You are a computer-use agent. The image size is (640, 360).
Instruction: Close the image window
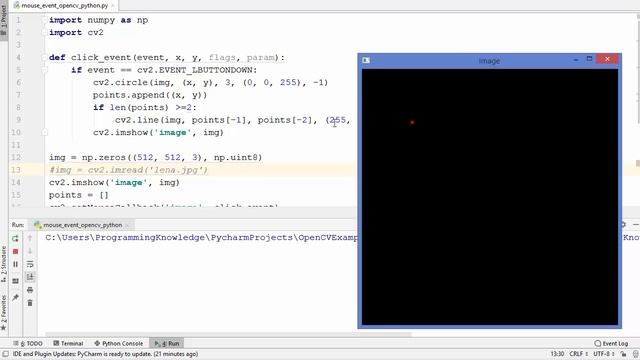(x=607, y=59)
